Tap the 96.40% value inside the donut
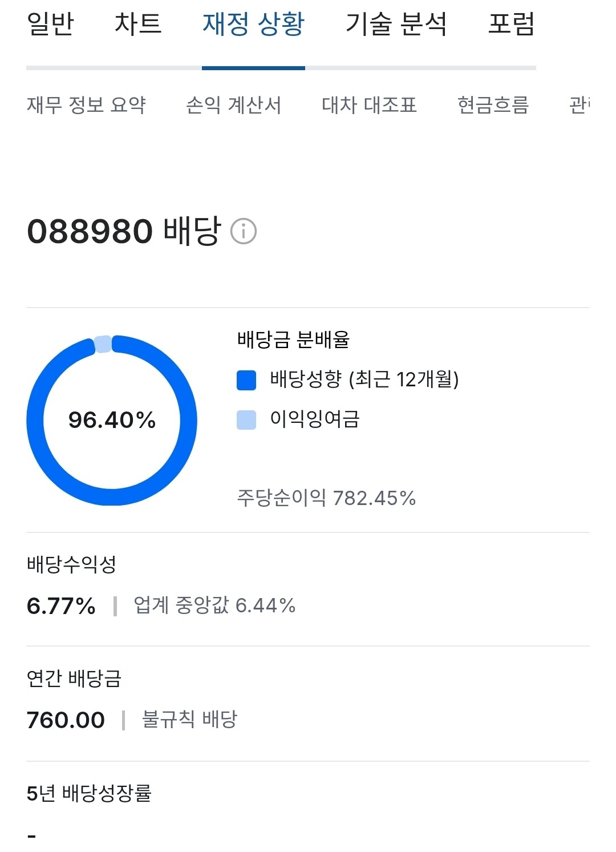Screen dimensions: 616x852 tap(112, 421)
